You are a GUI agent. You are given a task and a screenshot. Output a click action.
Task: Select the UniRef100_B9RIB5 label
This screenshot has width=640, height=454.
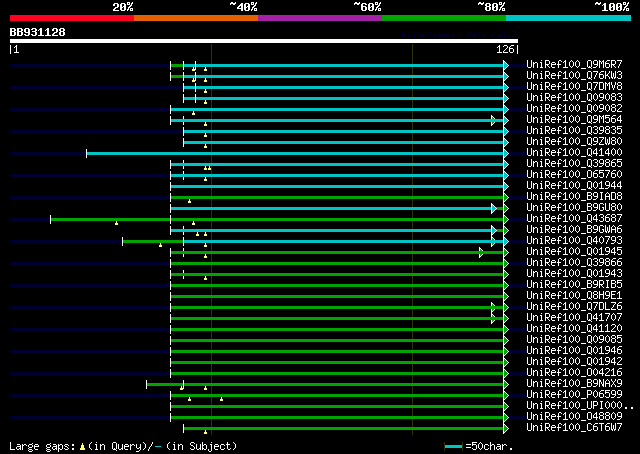click(574, 285)
